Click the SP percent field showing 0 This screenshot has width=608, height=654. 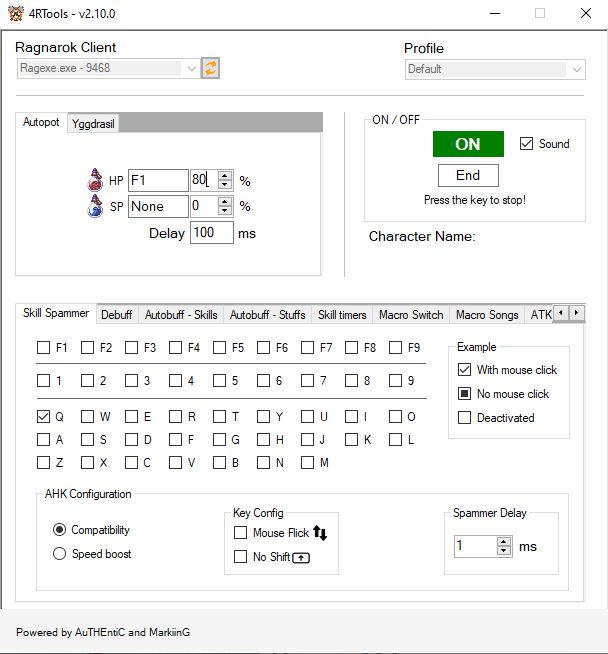(x=204, y=206)
